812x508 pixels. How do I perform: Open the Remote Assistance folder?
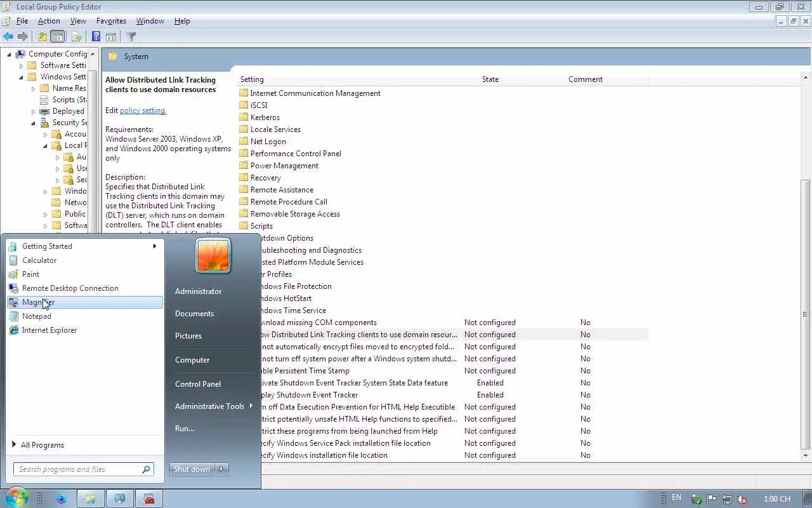[x=277, y=190]
